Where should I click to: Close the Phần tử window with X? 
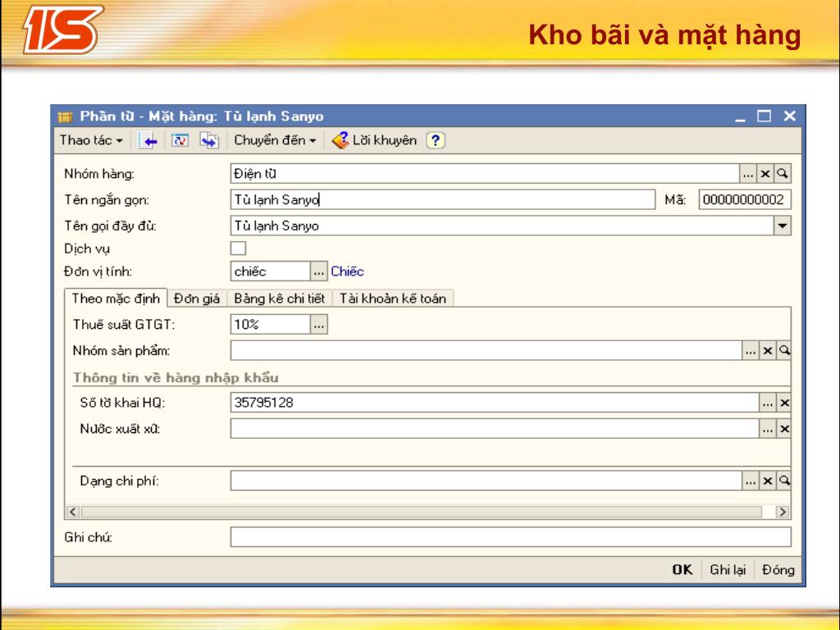tap(790, 116)
